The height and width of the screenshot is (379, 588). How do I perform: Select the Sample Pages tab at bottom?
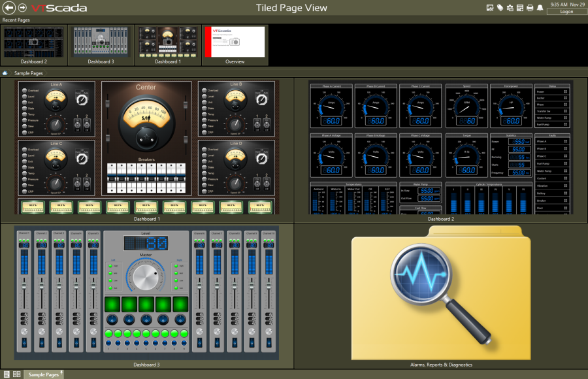(43, 374)
